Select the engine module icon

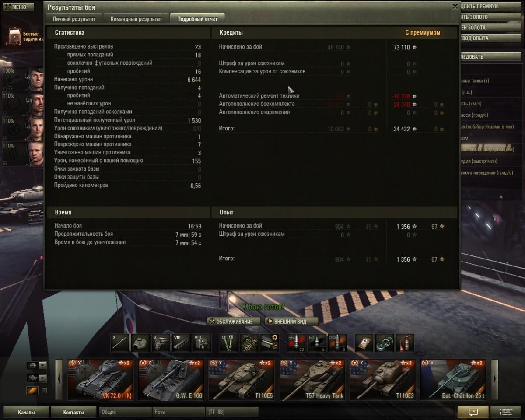click(161, 343)
